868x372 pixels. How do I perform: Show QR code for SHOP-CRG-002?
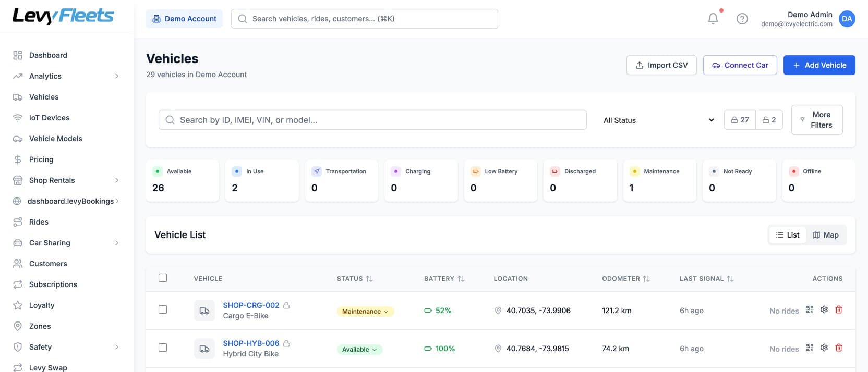(810, 309)
